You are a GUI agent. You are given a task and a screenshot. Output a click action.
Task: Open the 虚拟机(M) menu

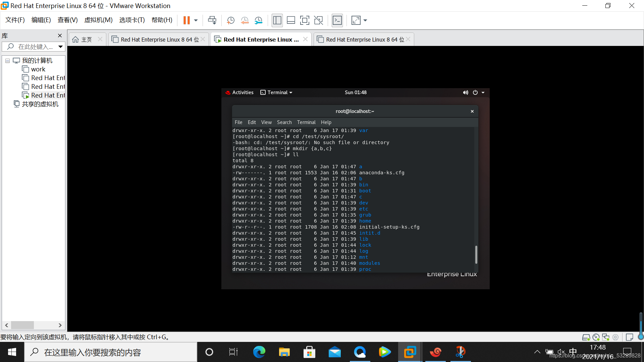click(x=98, y=20)
